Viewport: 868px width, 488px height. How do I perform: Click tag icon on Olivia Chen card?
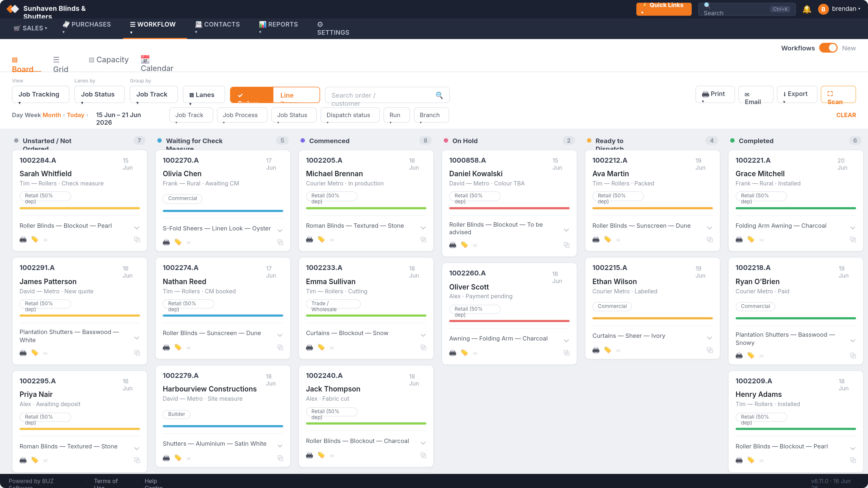click(178, 242)
